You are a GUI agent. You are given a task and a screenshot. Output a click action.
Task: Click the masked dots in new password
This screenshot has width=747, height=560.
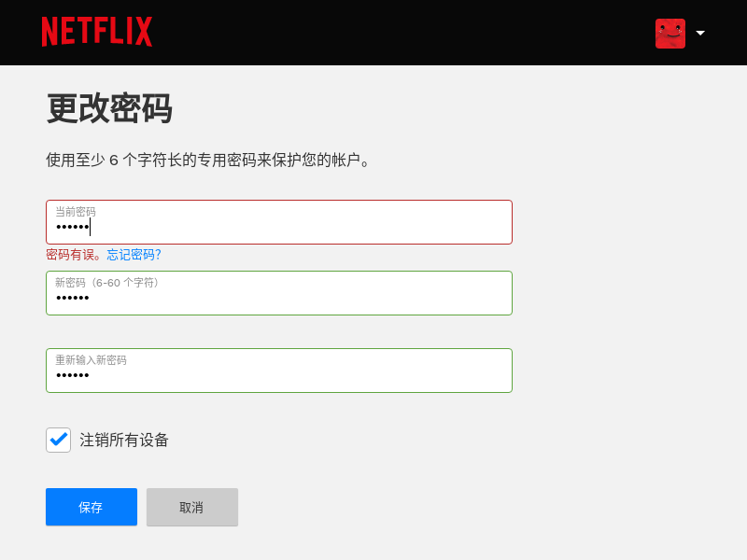pos(73,298)
